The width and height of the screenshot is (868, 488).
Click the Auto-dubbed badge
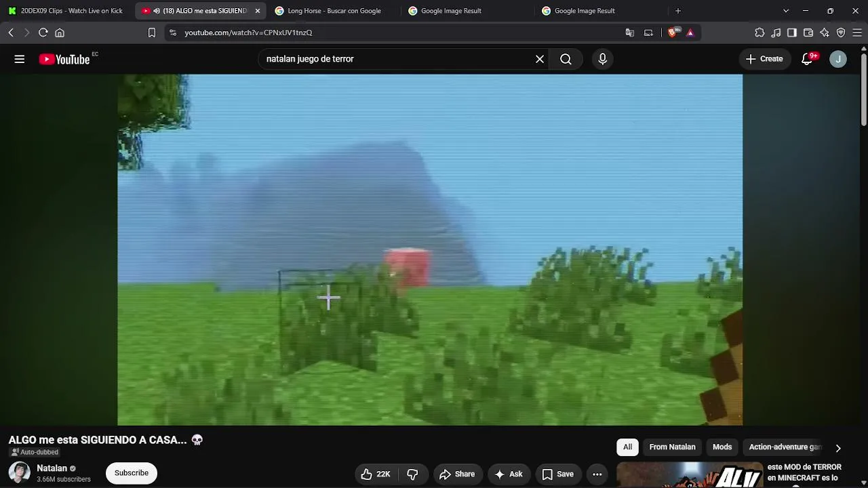click(x=35, y=452)
